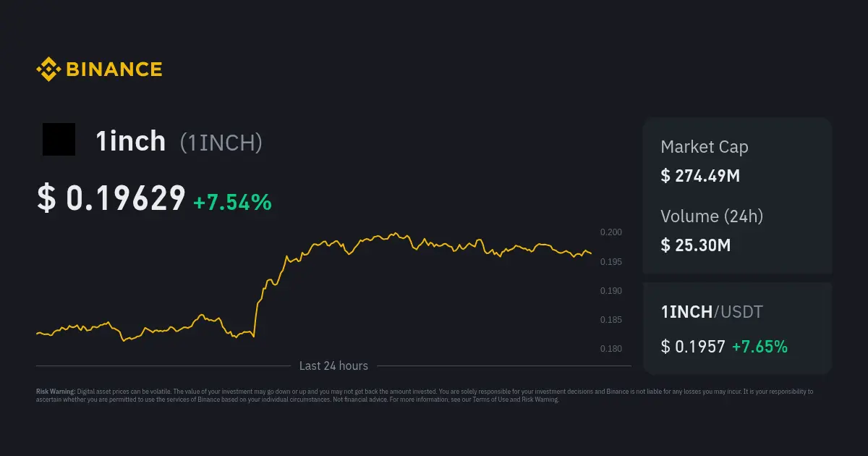Click the Binance diamond logo icon
Viewport: 868px width, 456px height.
(x=48, y=69)
